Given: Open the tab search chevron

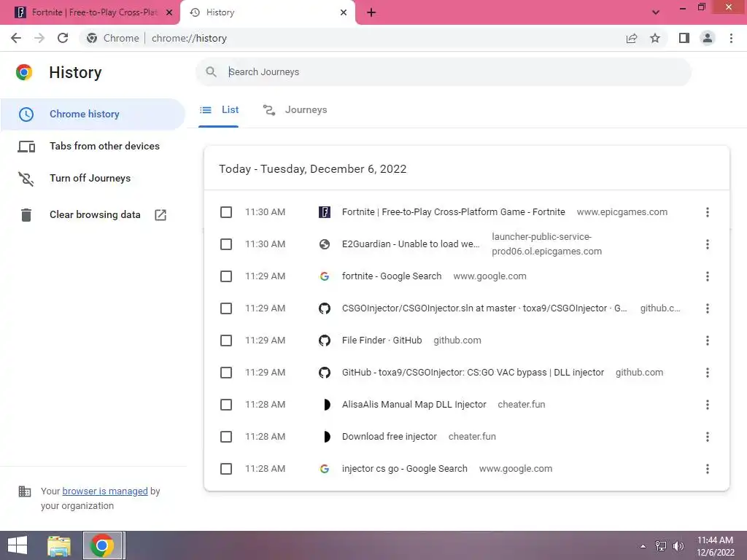Looking at the screenshot, I should [x=656, y=12].
